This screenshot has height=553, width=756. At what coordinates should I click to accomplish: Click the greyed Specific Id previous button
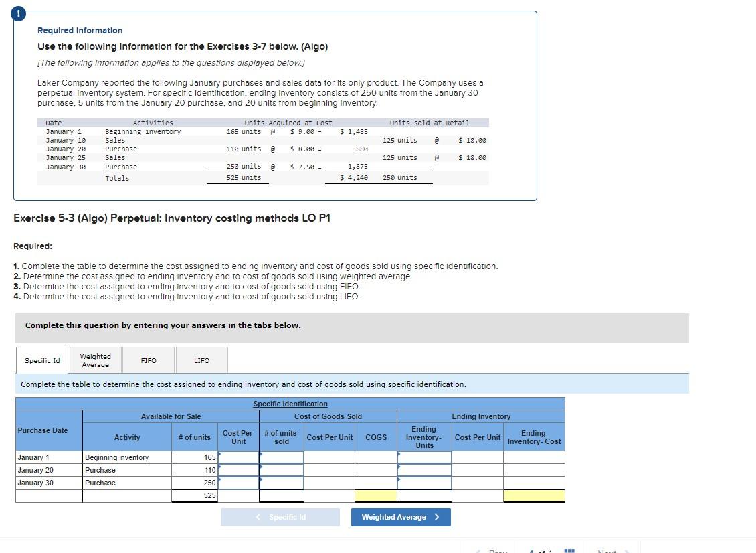(x=280, y=517)
